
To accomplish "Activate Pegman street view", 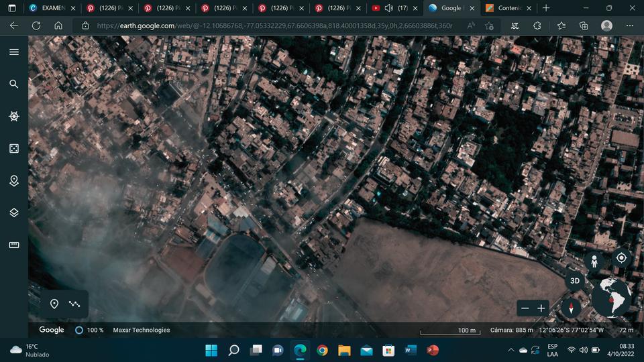I will [x=594, y=261].
